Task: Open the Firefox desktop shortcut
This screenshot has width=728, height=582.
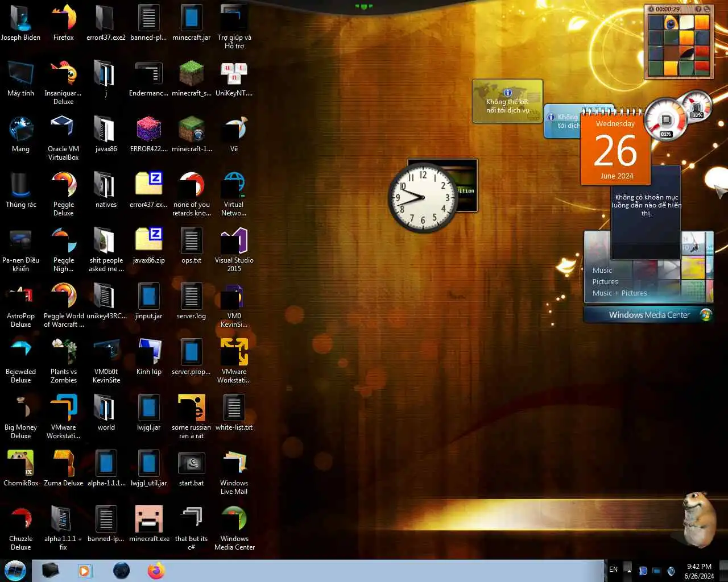Action: click(x=63, y=23)
